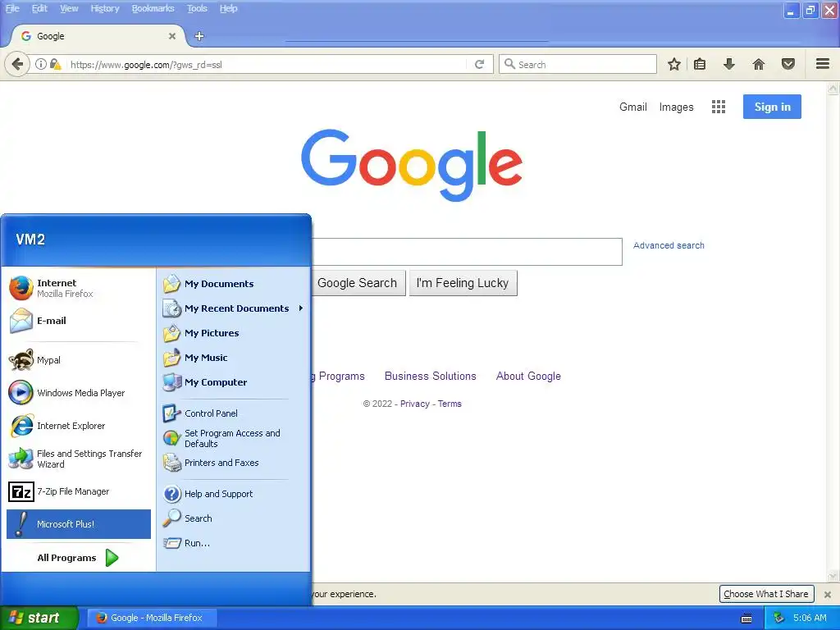Open Firefox downloads arrow icon

pos(729,65)
